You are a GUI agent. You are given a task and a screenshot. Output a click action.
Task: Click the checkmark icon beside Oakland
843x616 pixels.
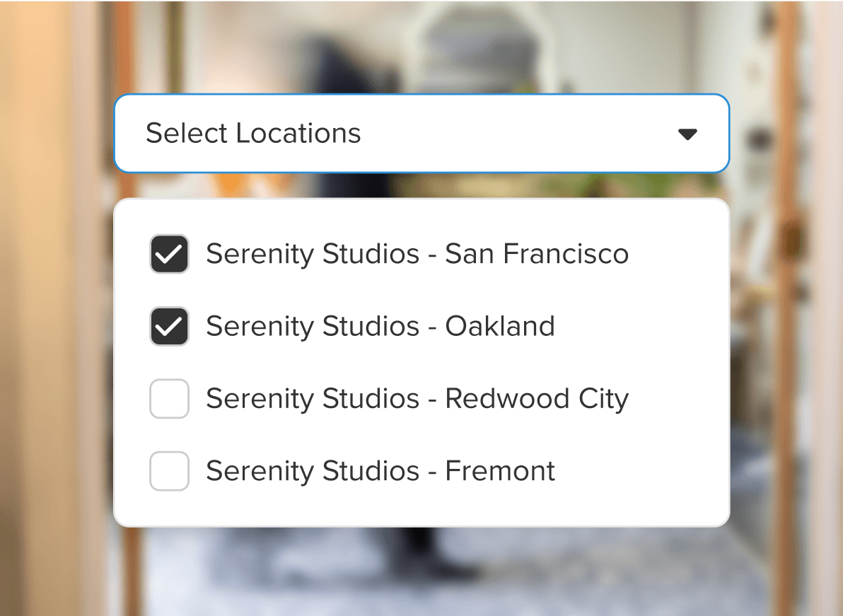(x=169, y=327)
